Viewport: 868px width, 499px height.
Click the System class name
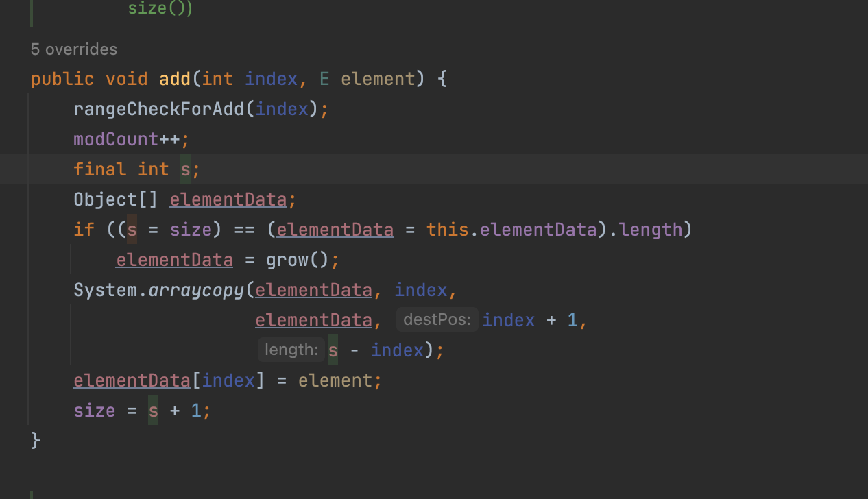click(x=106, y=290)
